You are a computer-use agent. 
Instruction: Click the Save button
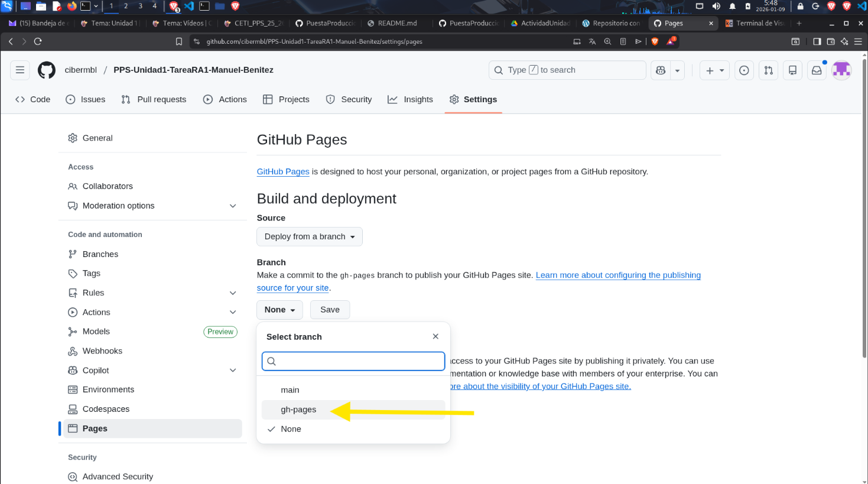coord(330,310)
